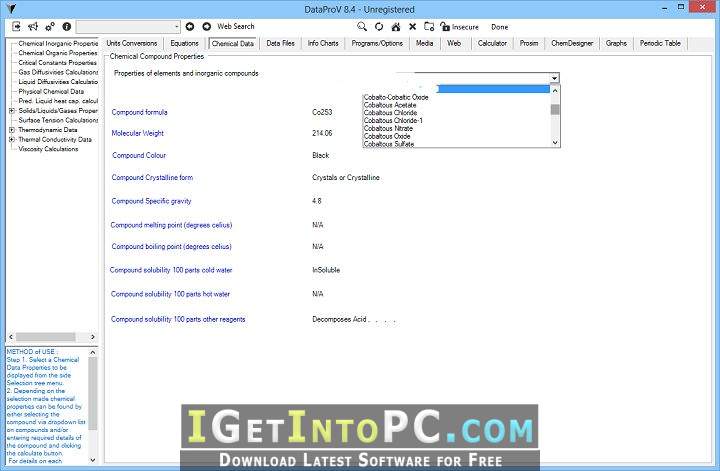Click the Done status text
720x471 pixels.
[500, 27]
